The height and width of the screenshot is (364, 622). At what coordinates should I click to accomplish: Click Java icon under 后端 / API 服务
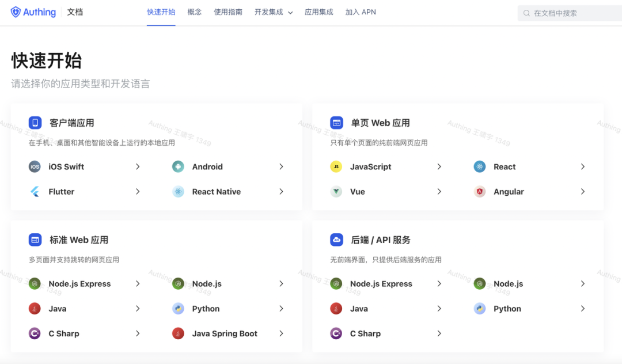tap(336, 309)
